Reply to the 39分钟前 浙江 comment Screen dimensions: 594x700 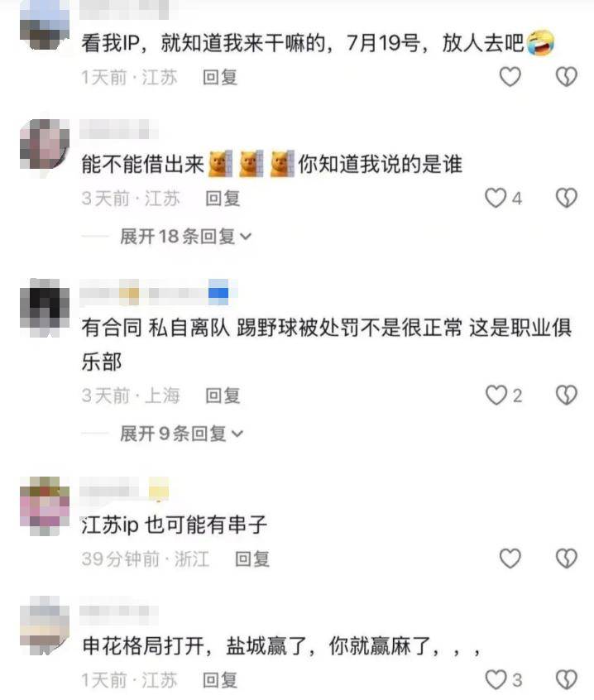252,559
